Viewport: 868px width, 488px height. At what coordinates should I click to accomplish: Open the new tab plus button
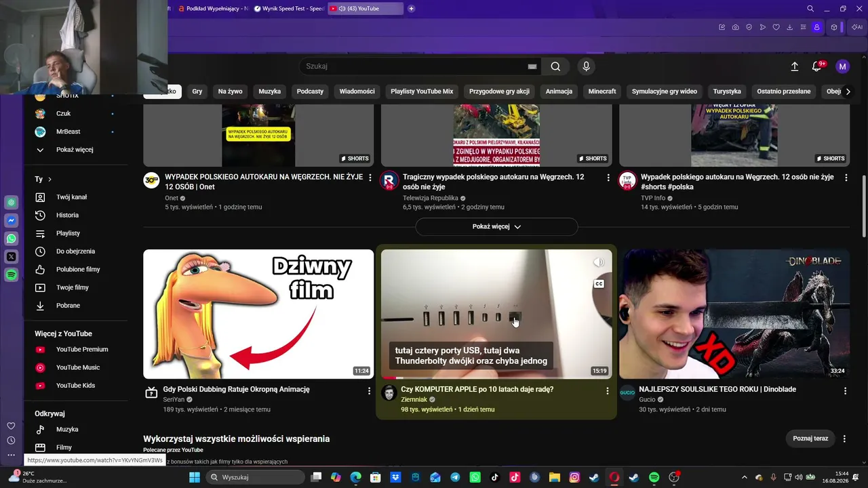[412, 9]
